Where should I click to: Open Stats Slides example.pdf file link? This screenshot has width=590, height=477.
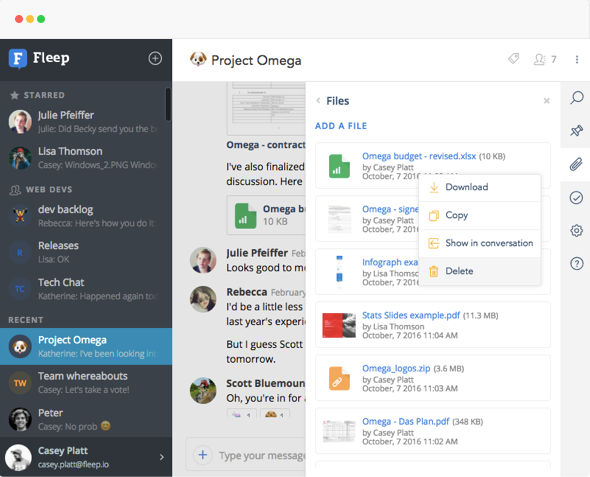411,315
